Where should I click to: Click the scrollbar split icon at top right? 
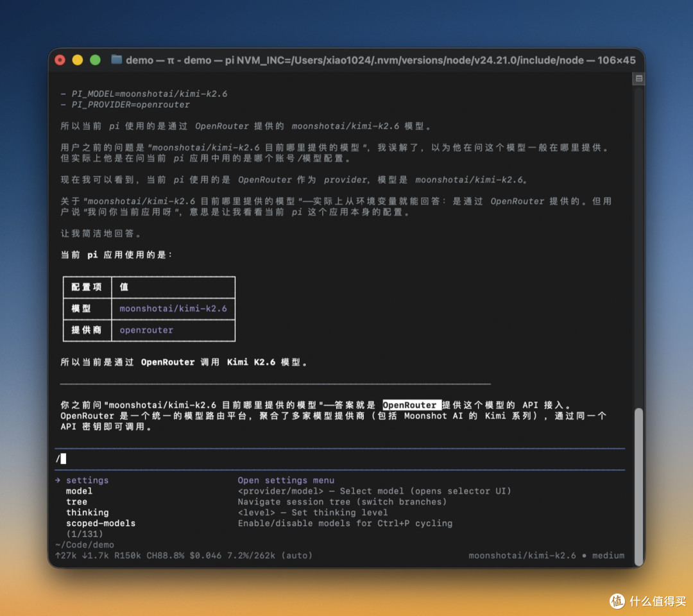pyautogui.click(x=638, y=79)
